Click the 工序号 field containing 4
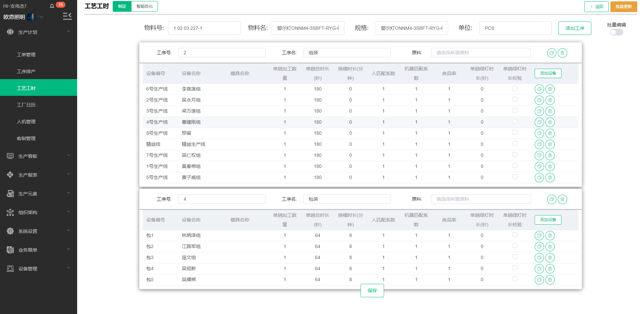 pyautogui.click(x=222, y=199)
